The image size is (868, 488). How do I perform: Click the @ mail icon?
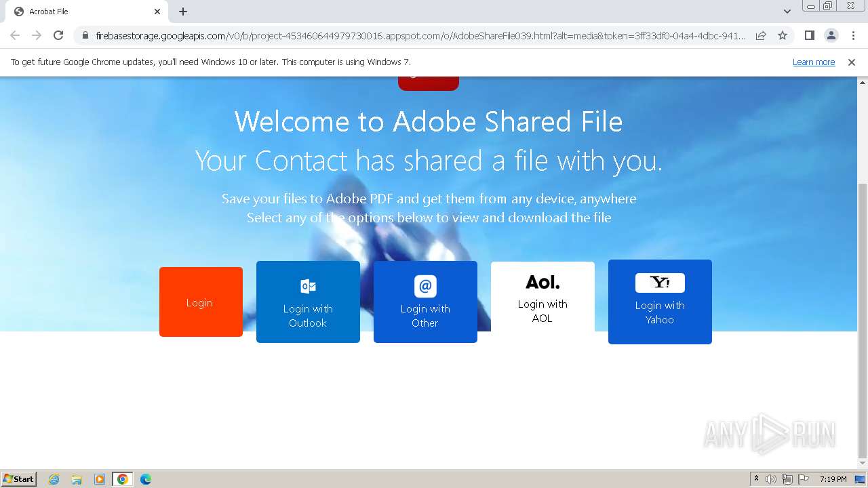click(425, 286)
